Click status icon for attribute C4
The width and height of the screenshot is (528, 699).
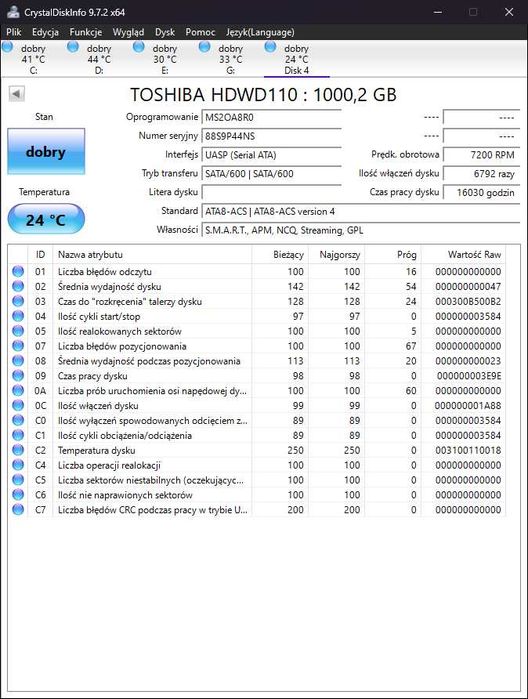[x=18, y=465]
